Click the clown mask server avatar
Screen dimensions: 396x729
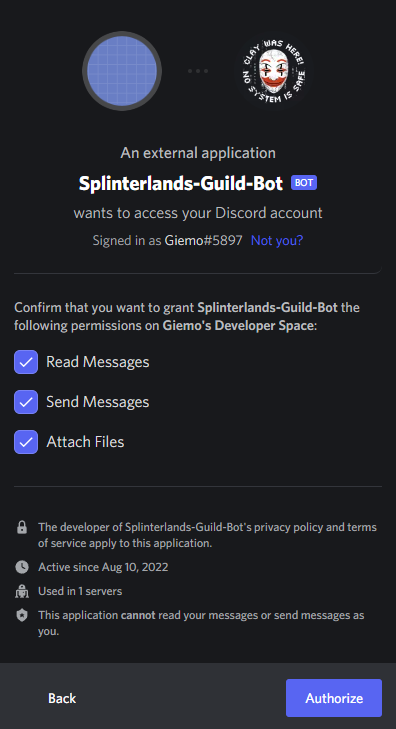[x=274, y=71]
